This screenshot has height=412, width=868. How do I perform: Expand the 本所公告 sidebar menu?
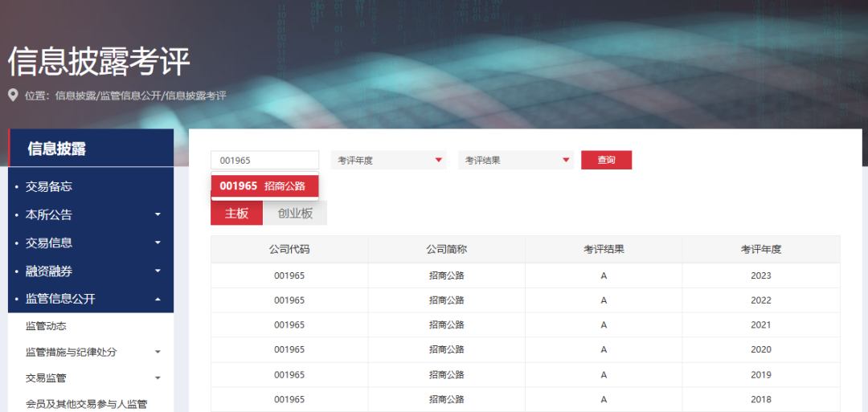(158, 214)
